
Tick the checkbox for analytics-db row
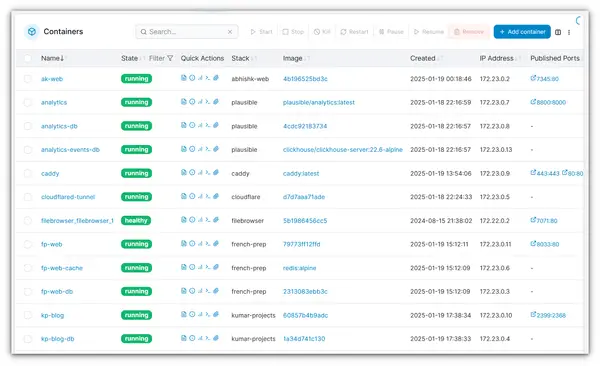pos(28,126)
